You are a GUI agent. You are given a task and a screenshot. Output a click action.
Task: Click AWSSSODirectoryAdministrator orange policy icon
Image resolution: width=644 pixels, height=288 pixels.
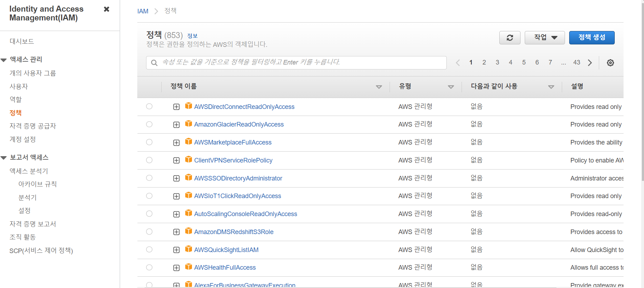pos(188,177)
